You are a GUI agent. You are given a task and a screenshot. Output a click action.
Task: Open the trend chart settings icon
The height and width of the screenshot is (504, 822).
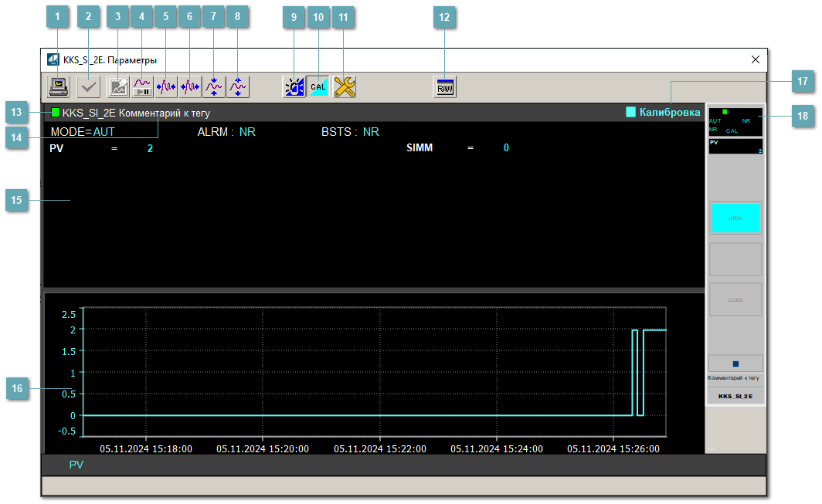tap(118, 87)
